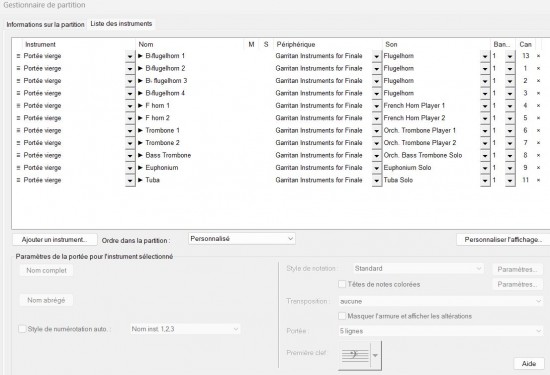Screen dimensions: 550x375
Task: Click the drag handle of the Bass Trombone row
Action: [18, 155]
